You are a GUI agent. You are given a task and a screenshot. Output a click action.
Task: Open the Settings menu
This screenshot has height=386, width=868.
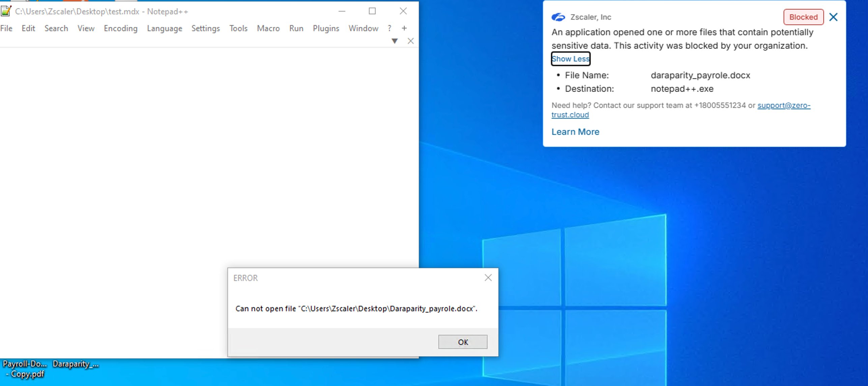[x=206, y=28]
